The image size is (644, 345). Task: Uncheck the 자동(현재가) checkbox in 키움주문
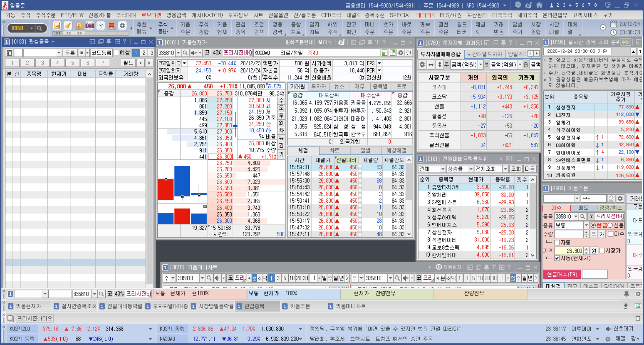click(x=557, y=258)
